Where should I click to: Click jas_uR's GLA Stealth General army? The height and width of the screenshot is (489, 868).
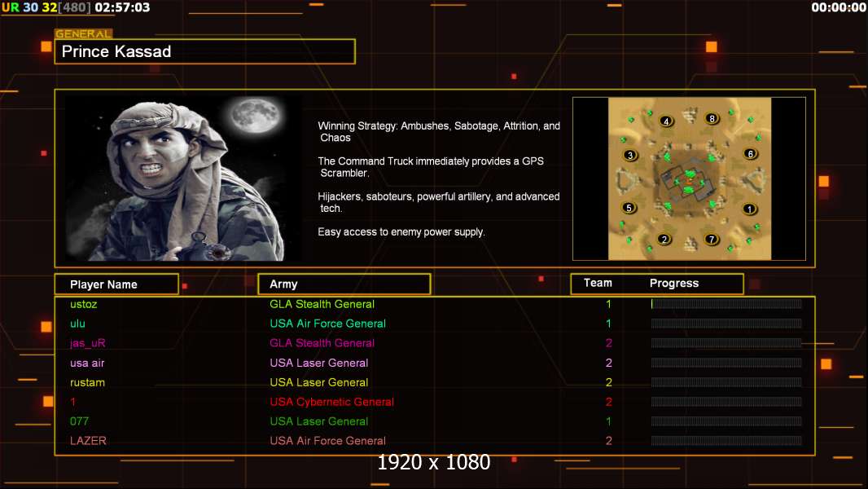pos(322,343)
